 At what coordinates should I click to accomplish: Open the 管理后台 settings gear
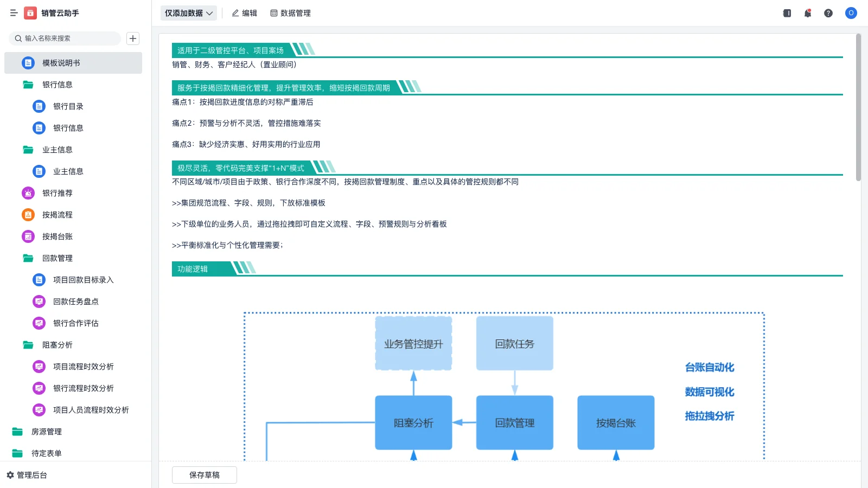click(x=30, y=475)
